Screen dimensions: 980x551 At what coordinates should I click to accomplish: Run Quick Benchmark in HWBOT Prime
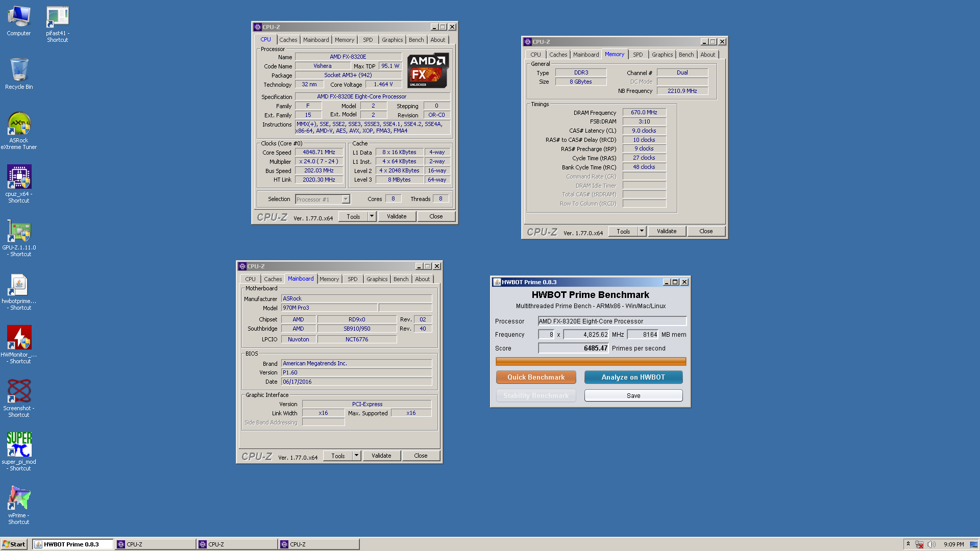(536, 377)
